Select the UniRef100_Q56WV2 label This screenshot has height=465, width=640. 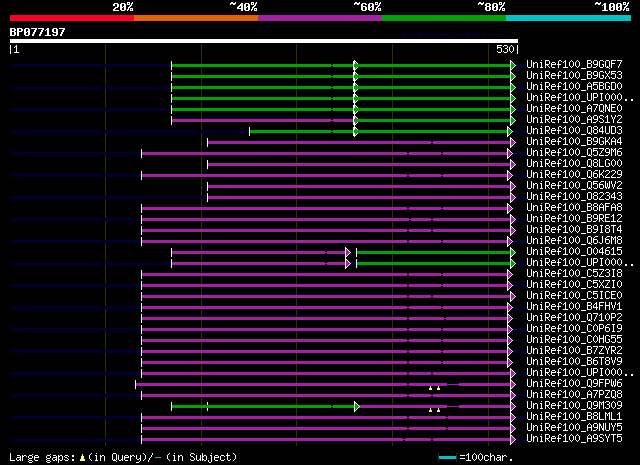tap(574, 186)
